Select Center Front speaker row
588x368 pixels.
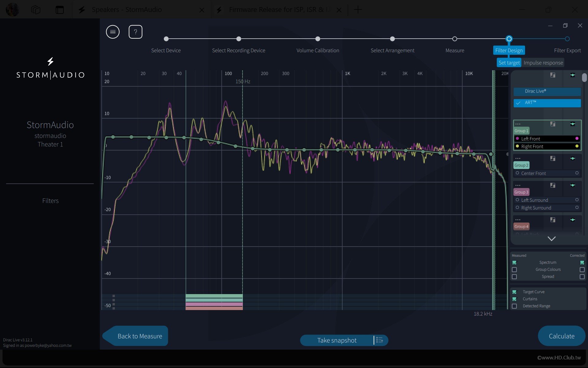(547, 173)
